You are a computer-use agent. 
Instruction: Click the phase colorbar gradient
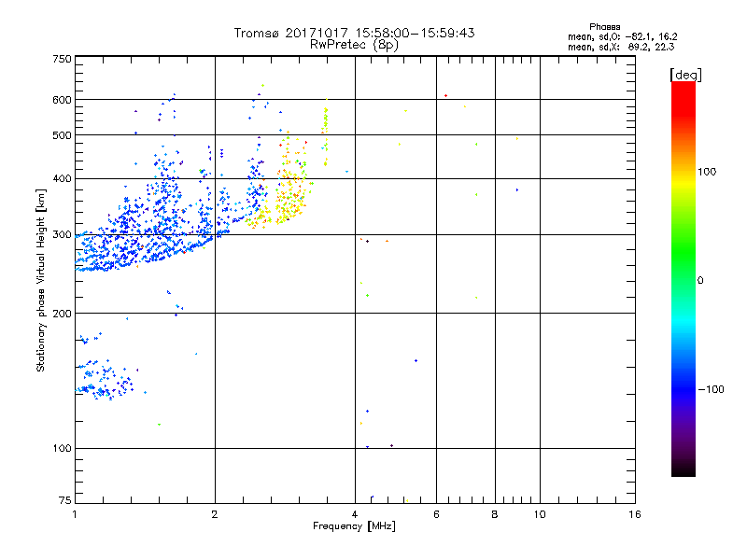[684, 279]
